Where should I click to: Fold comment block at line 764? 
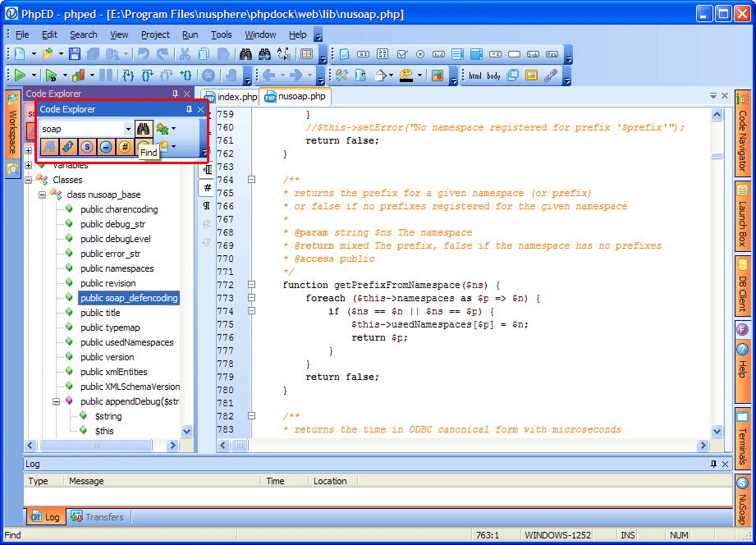point(251,180)
